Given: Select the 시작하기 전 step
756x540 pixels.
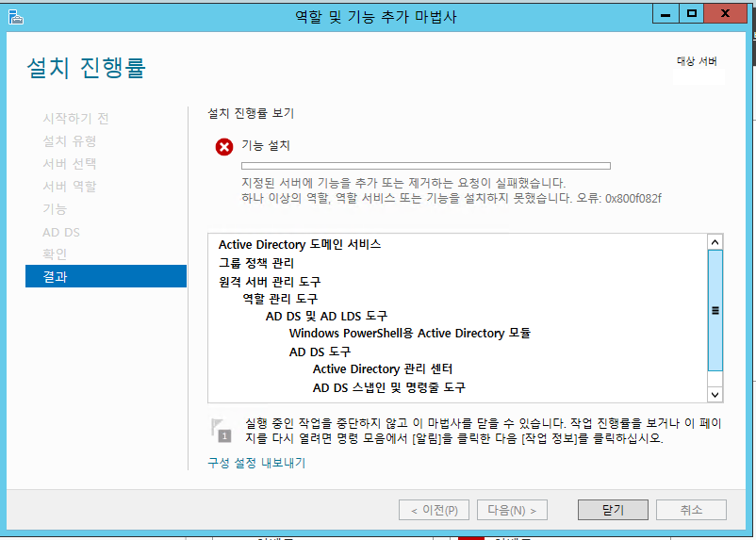Looking at the screenshot, I should tap(75, 118).
